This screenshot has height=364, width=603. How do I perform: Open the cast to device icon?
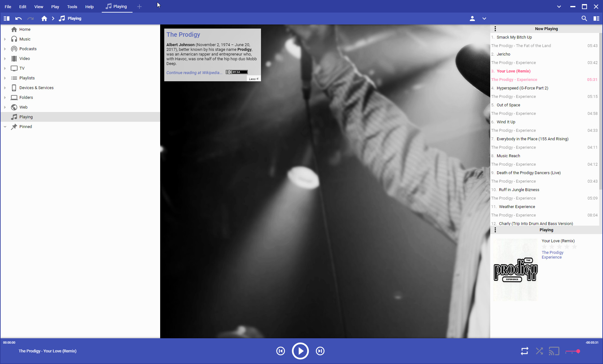click(554, 351)
